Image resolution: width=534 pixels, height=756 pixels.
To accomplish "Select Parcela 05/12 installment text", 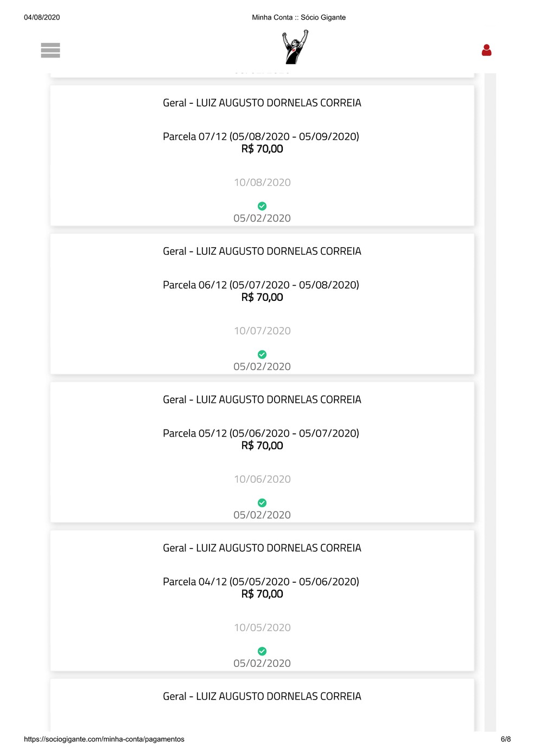I will click(x=261, y=433).
